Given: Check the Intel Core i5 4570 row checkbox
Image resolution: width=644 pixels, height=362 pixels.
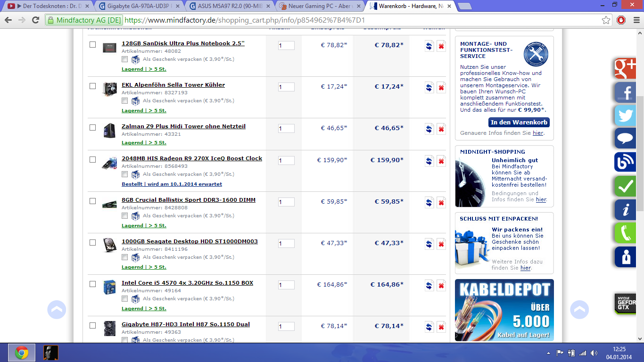Looking at the screenshot, I should (x=92, y=284).
